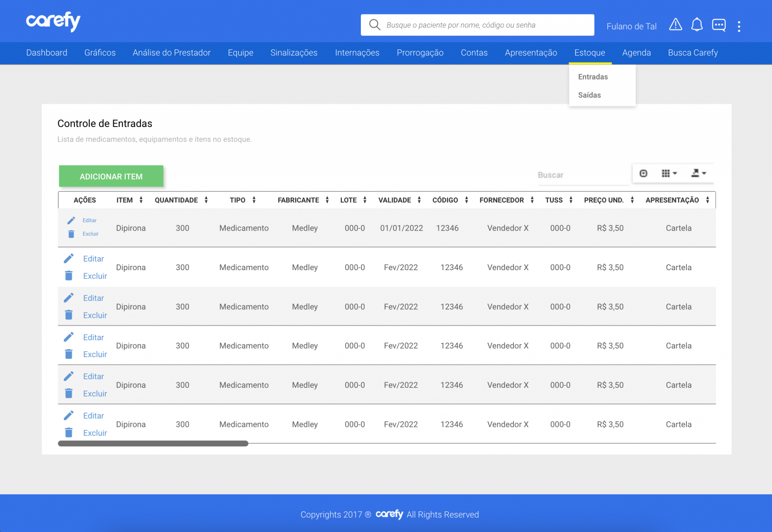772x532 pixels.
Task: Click Excluir on the last table row
Action: 95,433
